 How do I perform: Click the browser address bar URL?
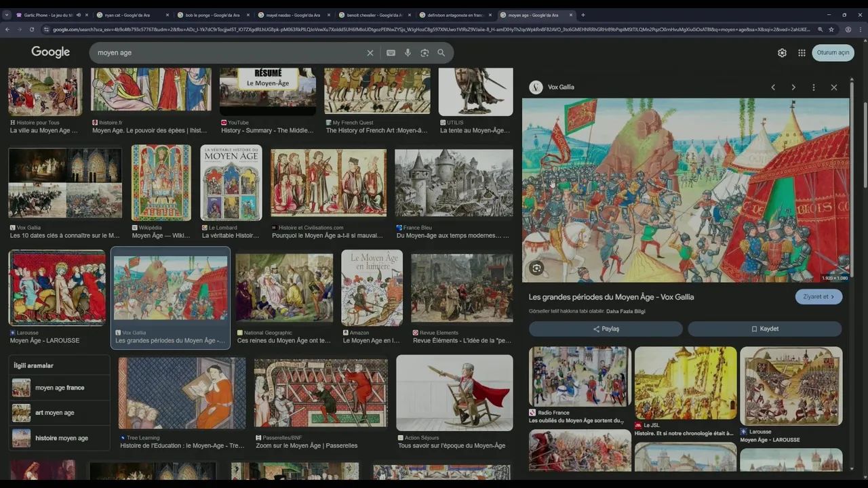tap(431, 30)
